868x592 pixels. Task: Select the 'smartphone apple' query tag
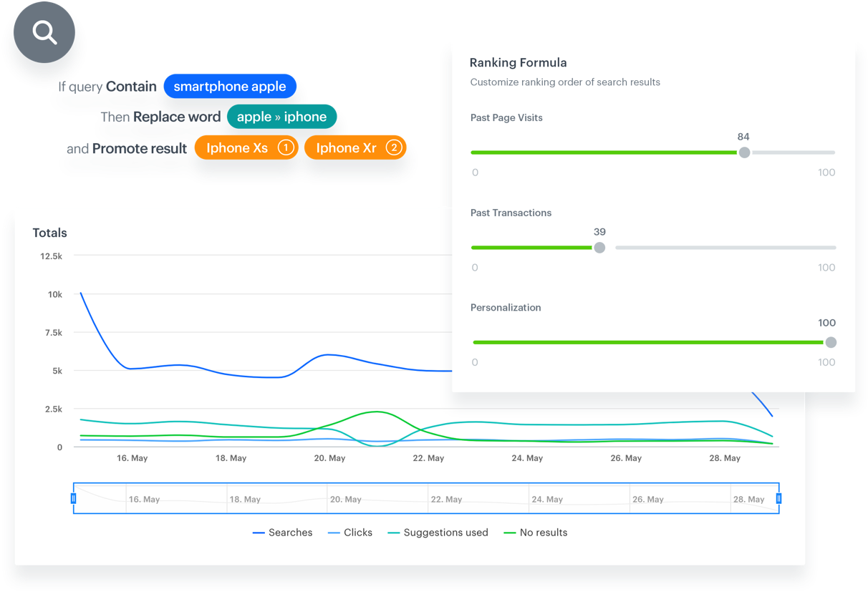(229, 87)
